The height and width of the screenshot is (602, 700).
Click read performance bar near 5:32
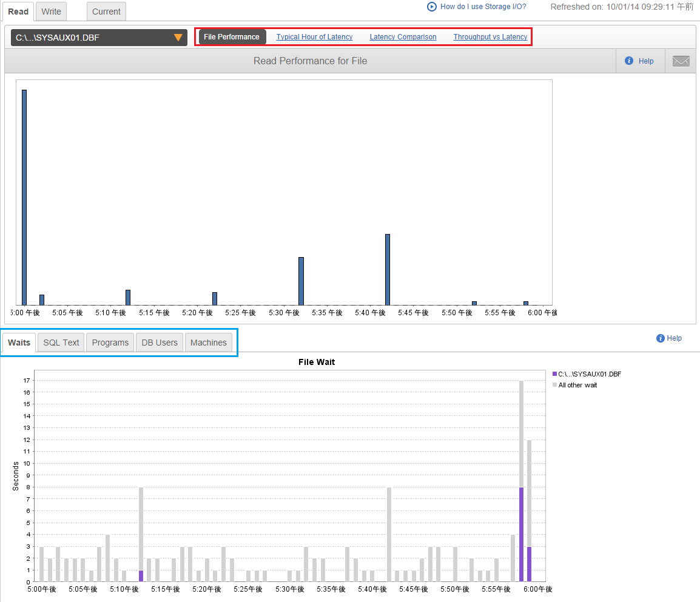click(x=301, y=281)
